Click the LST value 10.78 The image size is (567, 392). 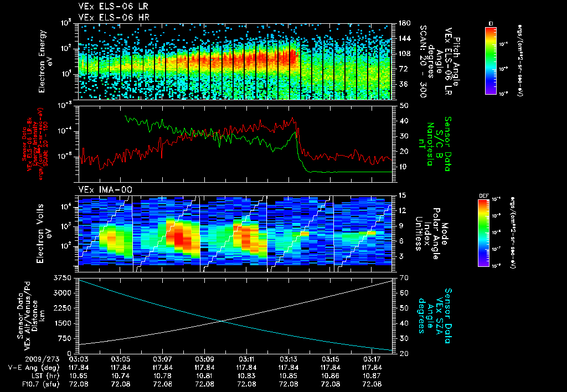click(x=162, y=376)
